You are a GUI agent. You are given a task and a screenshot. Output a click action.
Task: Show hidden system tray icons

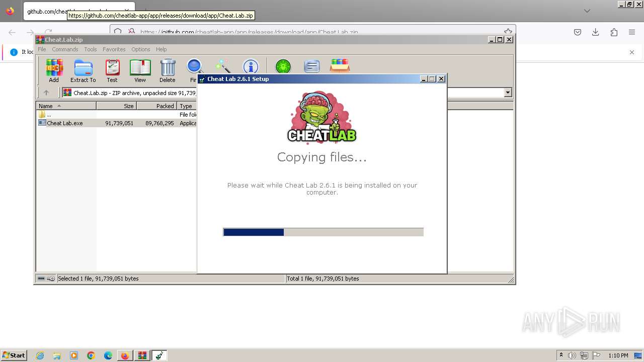pyautogui.click(x=561, y=355)
